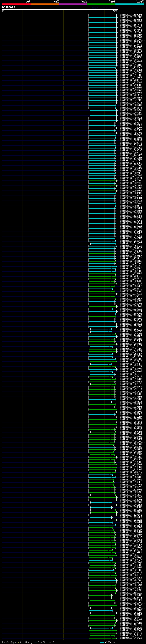This screenshot has width=146, height=644.
Task: Select the UniRef100_Q0K556 label
Action: pos(131,331)
